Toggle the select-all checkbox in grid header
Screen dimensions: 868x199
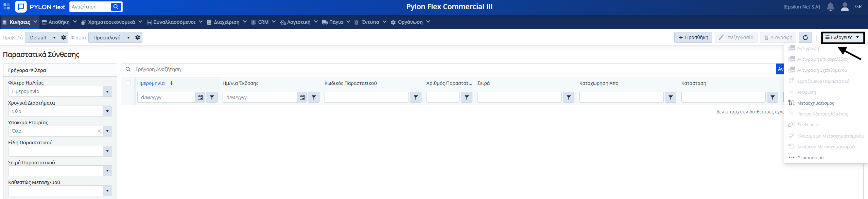click(x=128, y=83)
